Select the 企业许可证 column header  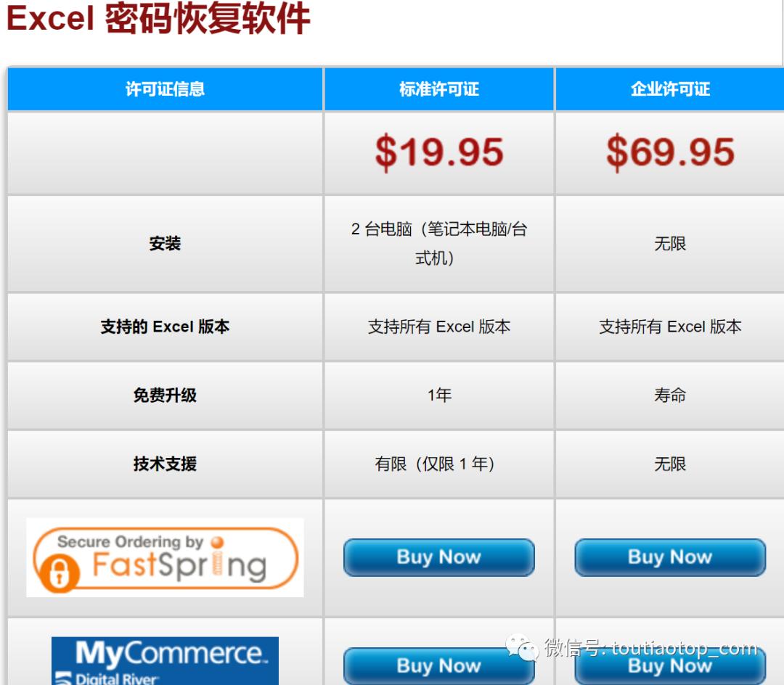(669, 89)
